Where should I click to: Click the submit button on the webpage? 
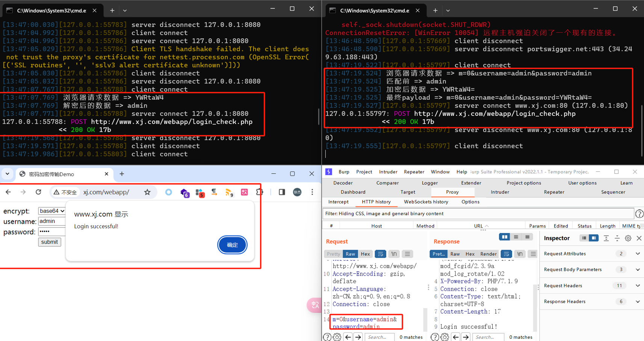click(x=49, y=242)
